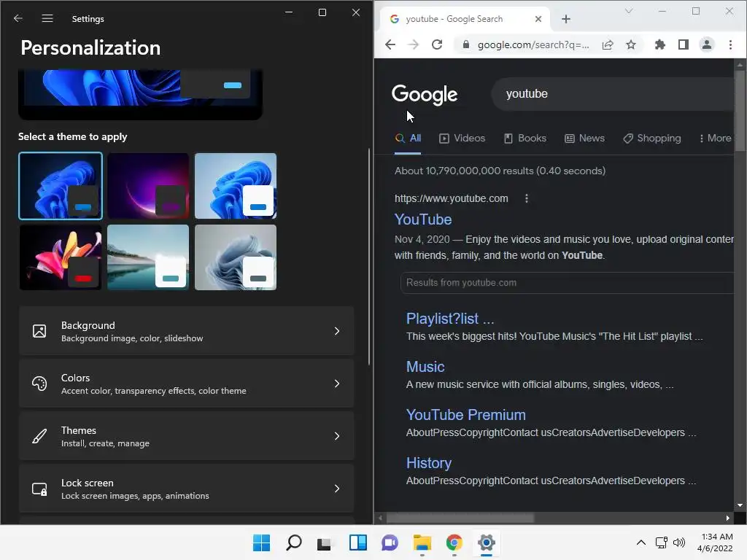The width and height of the screenshot is (747, 560).
Task: Expand Colors settings chevron
Action: point(337,384)
